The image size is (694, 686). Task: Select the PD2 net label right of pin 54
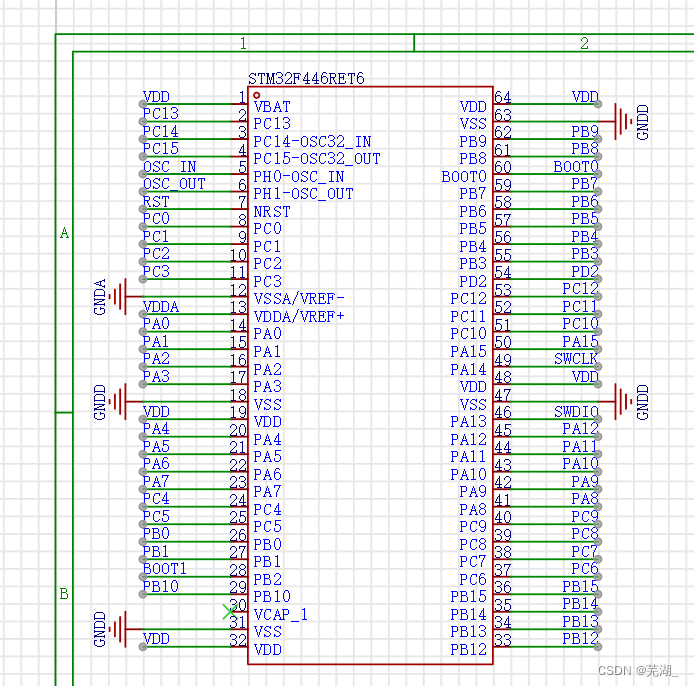point(585,271)
